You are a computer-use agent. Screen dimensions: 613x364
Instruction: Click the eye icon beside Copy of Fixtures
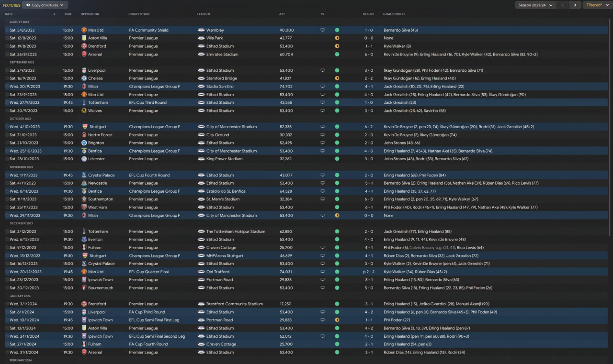pyautogui.click(x=28, y=5)
